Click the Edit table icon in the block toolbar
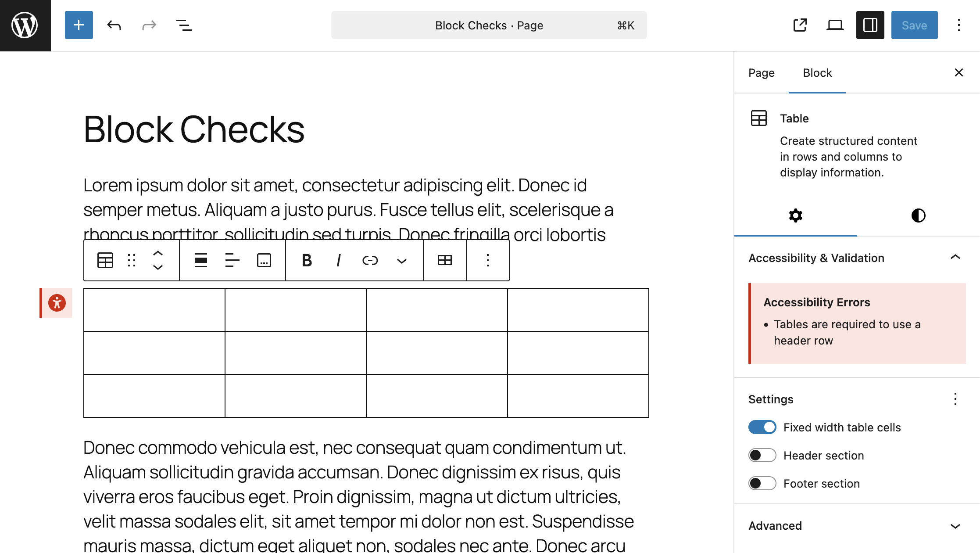 pos(444,260)
